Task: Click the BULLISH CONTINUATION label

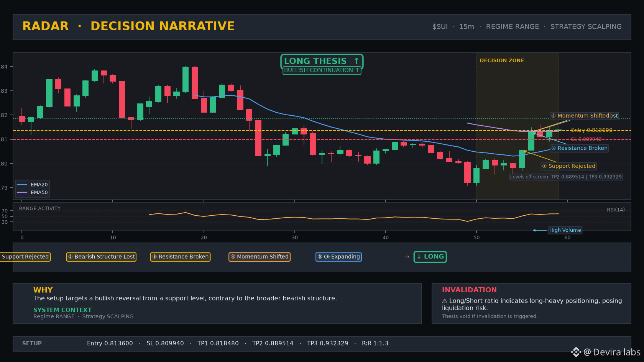Action: click(x=322, y=70)
